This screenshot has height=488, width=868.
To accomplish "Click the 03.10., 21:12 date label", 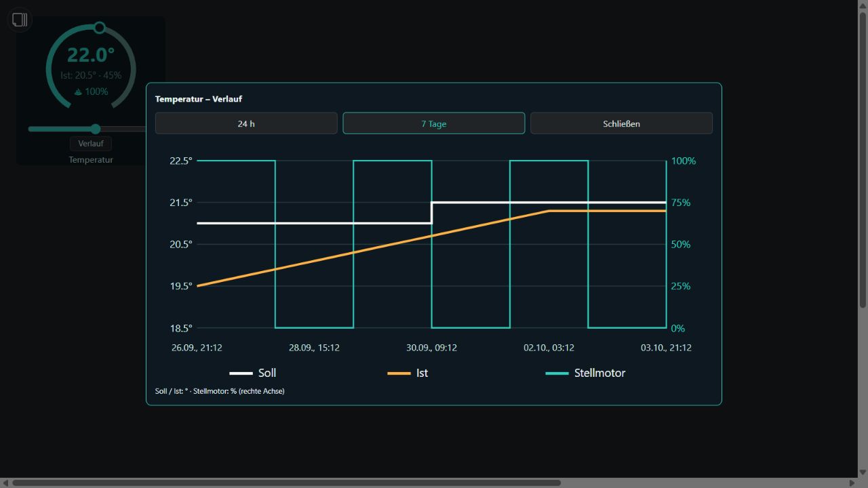I will [x=666, y=348].
